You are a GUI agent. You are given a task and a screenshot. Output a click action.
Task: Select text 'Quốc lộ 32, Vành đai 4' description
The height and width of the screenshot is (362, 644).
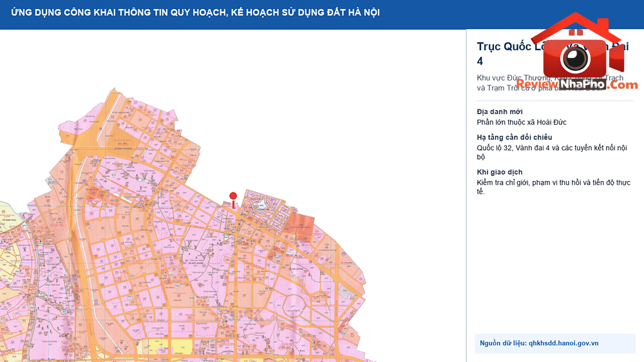point(552,152)
